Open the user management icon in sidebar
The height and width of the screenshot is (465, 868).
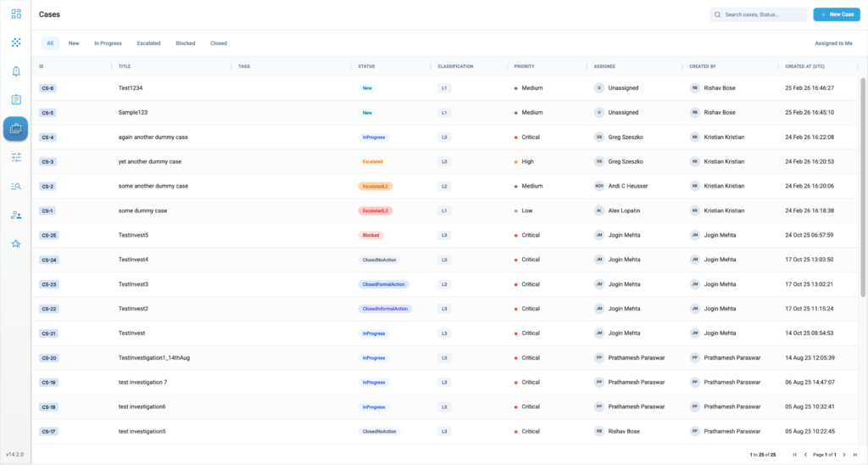(16, 215)
